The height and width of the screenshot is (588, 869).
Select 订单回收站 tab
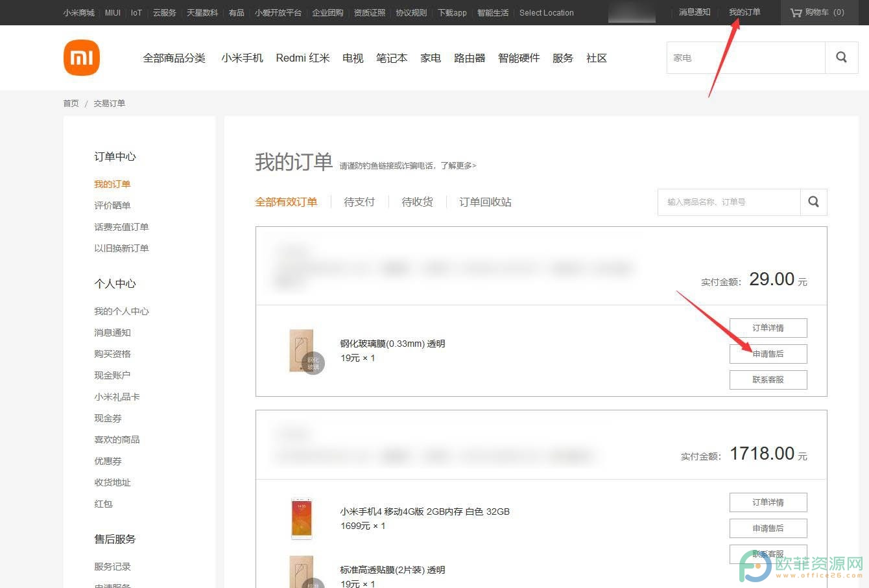coord(485,202)
